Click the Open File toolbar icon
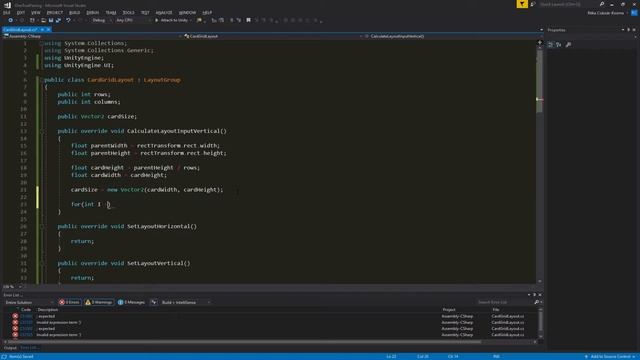 [43, 20]
